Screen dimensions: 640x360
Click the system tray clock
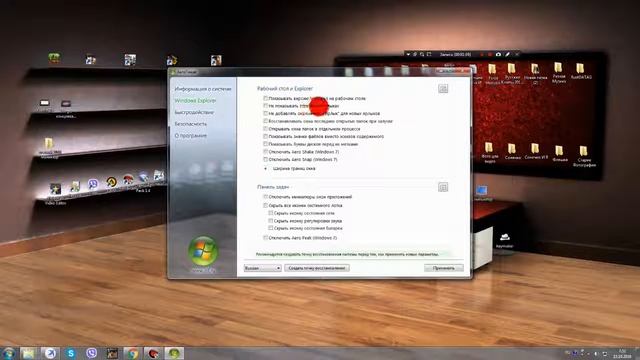click(x=622, y=353)
